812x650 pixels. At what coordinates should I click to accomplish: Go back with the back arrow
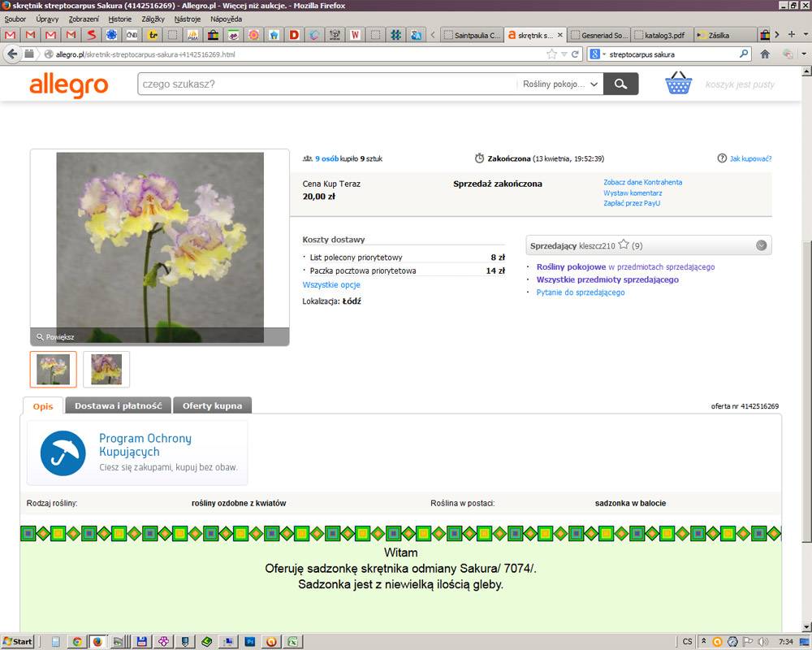pos(12,54)
